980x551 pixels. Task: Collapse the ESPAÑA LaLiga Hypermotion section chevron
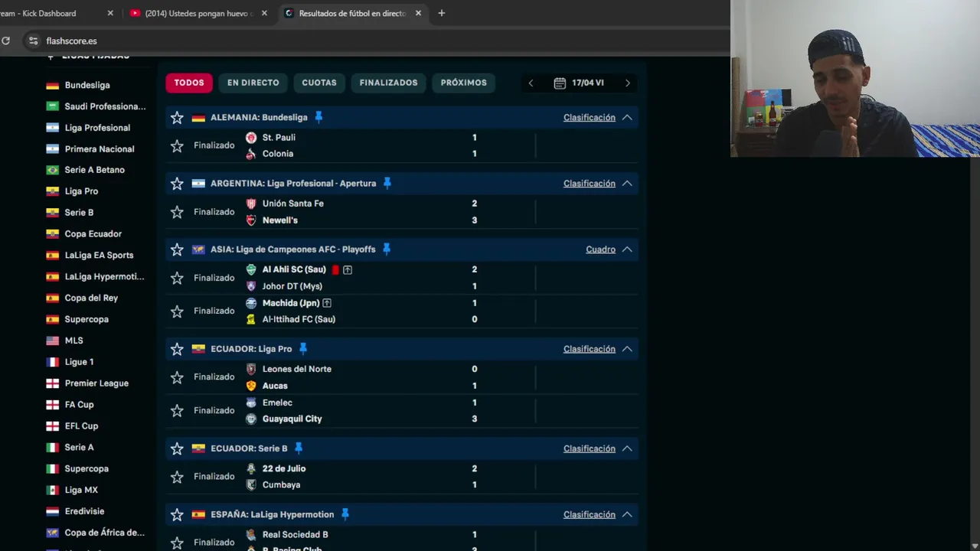tap(627, 515)
